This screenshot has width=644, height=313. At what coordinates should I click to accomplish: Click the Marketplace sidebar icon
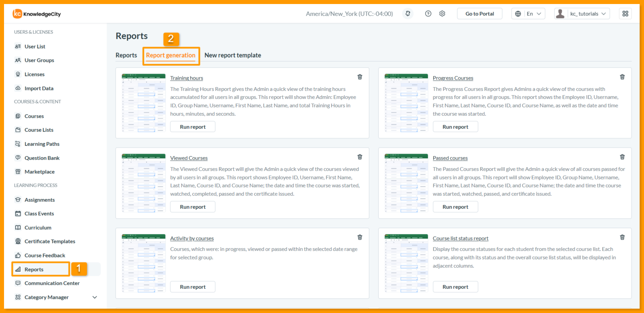click(x=18, y=172)
